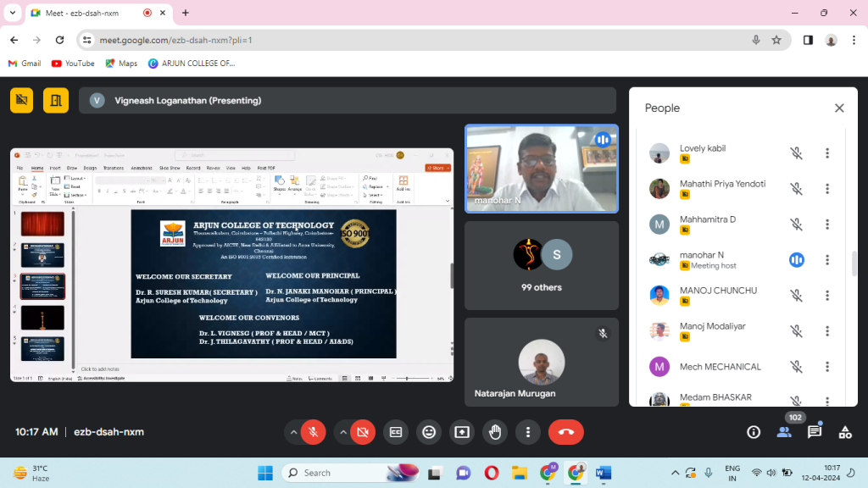The image size is (868, 488).
Task: Open the ENG IN language switcher
Action: point(732,473)
